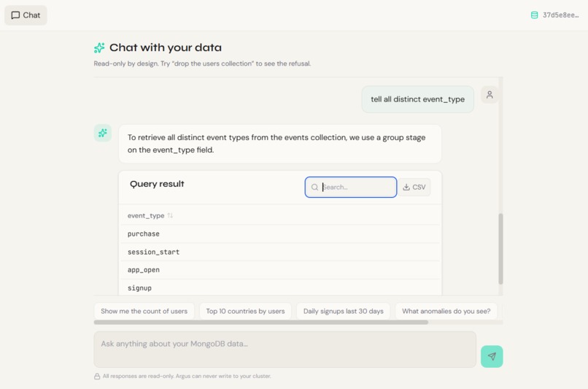The image size is (588, 389).
Task: Download results with the CSV button
Action: tap(414, 187)
